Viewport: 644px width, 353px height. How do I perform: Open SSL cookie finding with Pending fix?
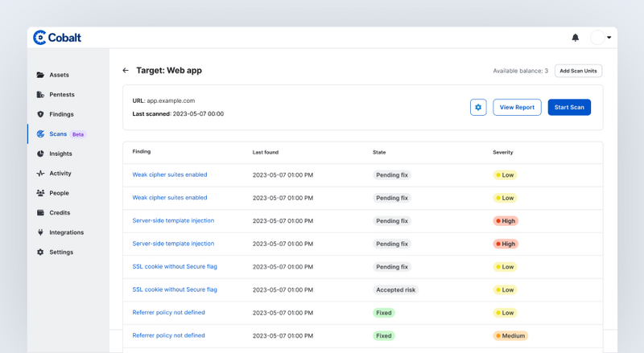(x=175, y=266)
